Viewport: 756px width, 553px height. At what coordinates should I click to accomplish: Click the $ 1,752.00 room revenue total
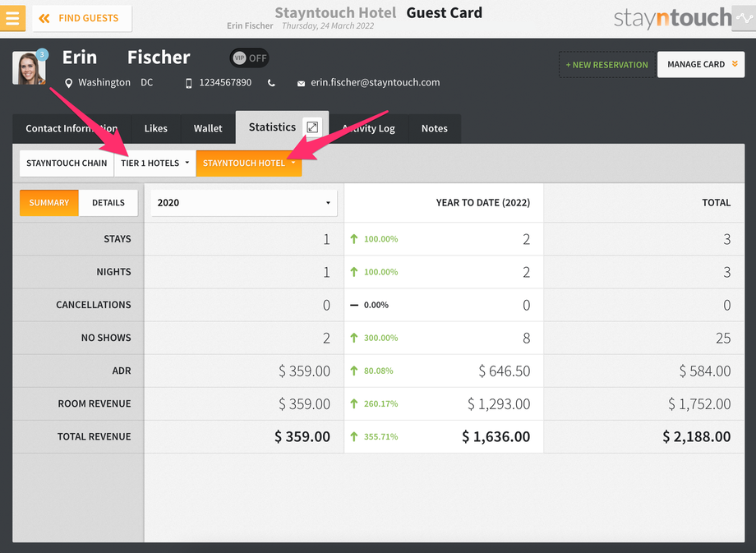pyautogui.click(x=699, y=404)
